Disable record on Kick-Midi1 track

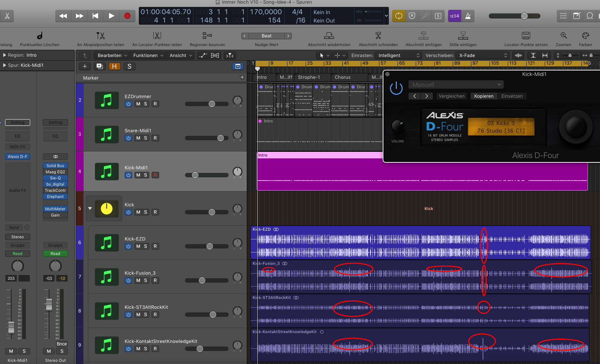(155, 175)
